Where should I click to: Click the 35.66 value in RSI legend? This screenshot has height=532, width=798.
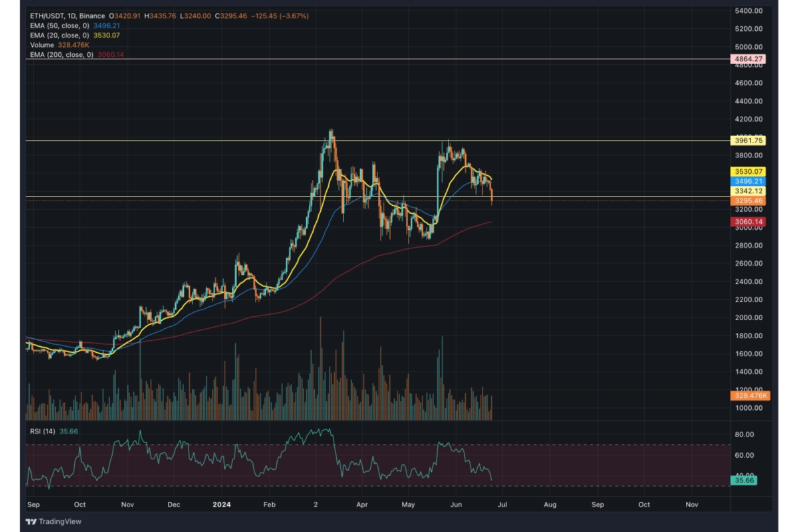click(x=69, y=431)
